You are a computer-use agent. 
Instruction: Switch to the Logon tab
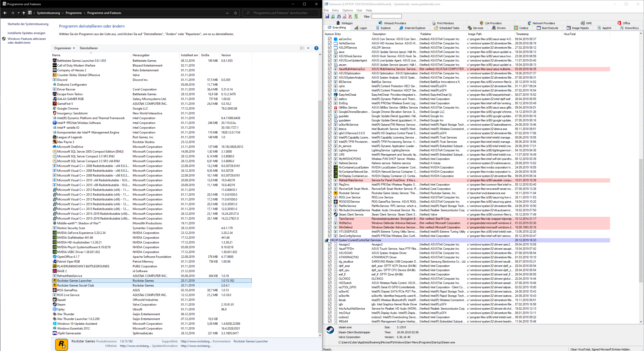(x=360, y=28)
